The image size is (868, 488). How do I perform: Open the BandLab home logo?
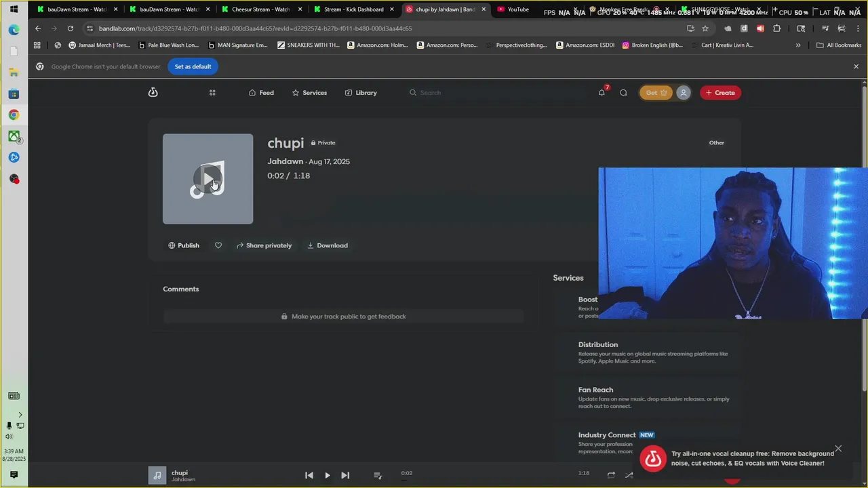pyautogui.click(x=153, y=92)
